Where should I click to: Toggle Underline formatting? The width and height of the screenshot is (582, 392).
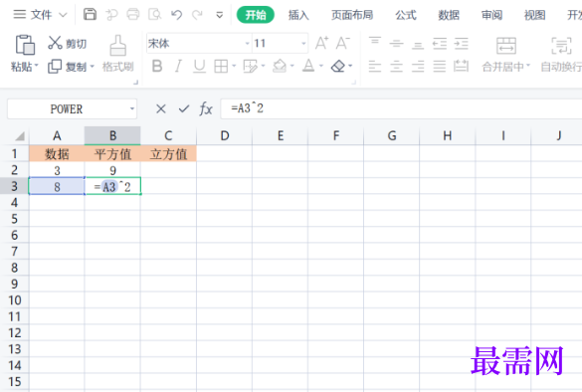click(x=199, y=67)
